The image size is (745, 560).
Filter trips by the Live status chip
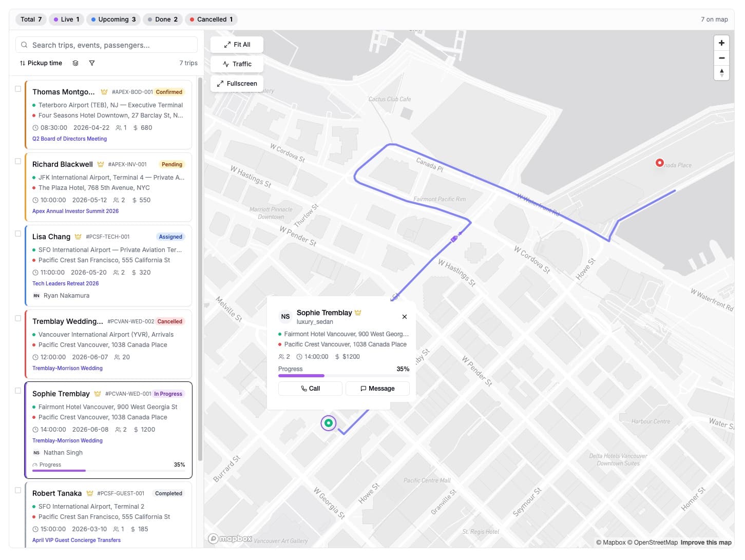66,19
